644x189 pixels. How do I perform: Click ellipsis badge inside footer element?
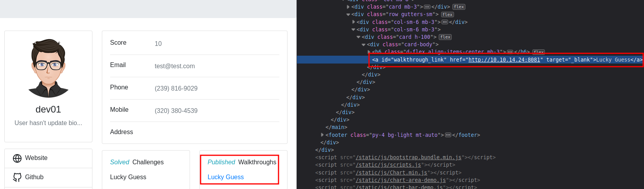click(x=448, y=135)
